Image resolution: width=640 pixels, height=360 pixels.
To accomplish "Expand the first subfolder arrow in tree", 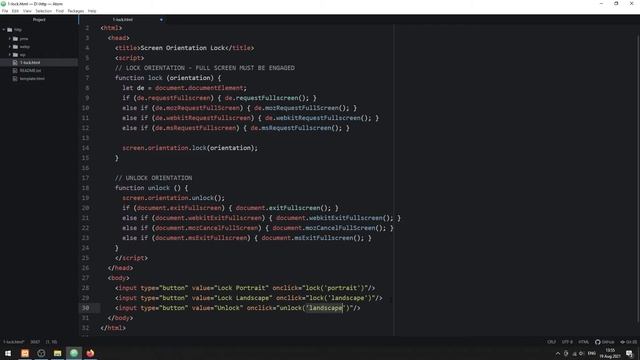I will [x=10, y=39].
